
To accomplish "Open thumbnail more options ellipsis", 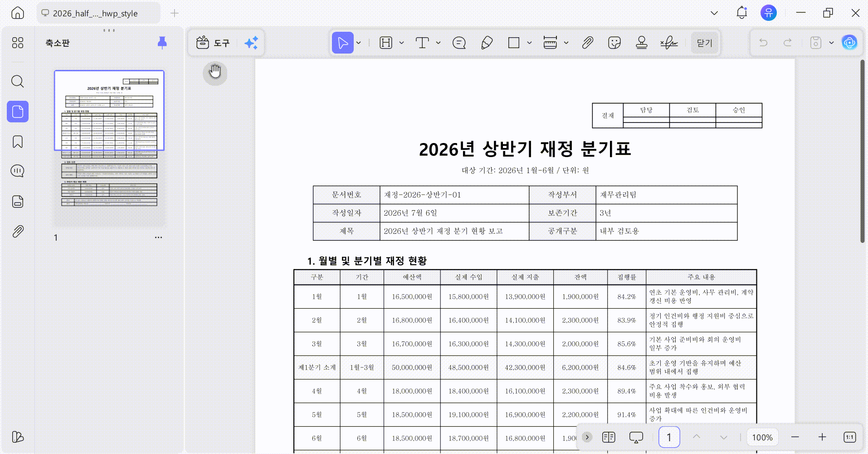I will tap(158, 237).
